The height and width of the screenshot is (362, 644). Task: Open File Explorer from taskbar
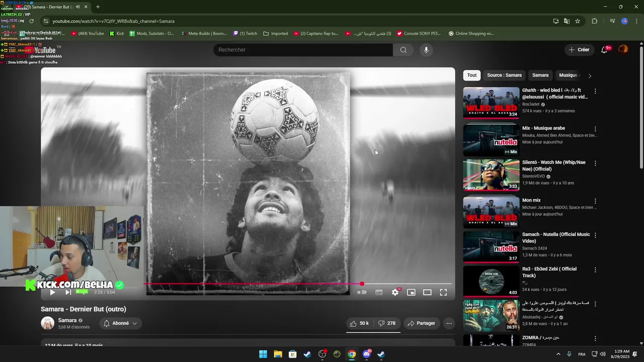(x=278, y=354)
